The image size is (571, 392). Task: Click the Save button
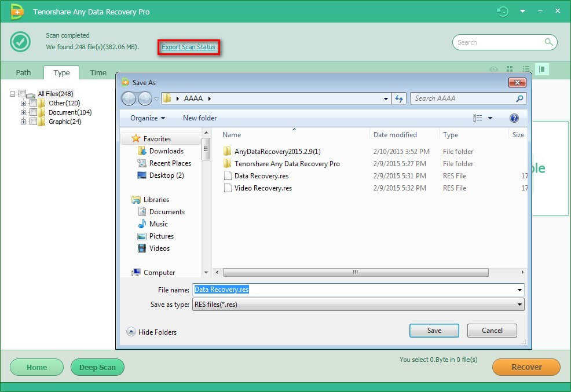click(x=434, y=331)
